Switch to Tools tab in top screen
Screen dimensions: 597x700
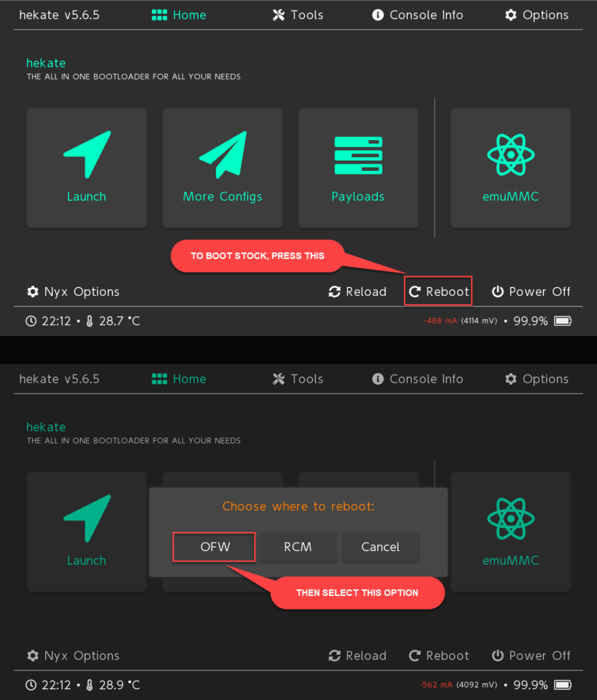[298, 15]
